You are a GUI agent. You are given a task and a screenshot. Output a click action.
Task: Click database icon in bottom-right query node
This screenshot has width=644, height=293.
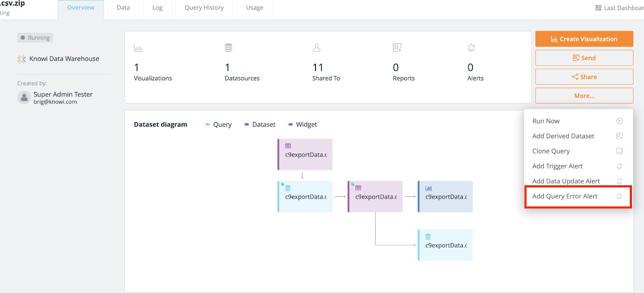tap(428, 237)
